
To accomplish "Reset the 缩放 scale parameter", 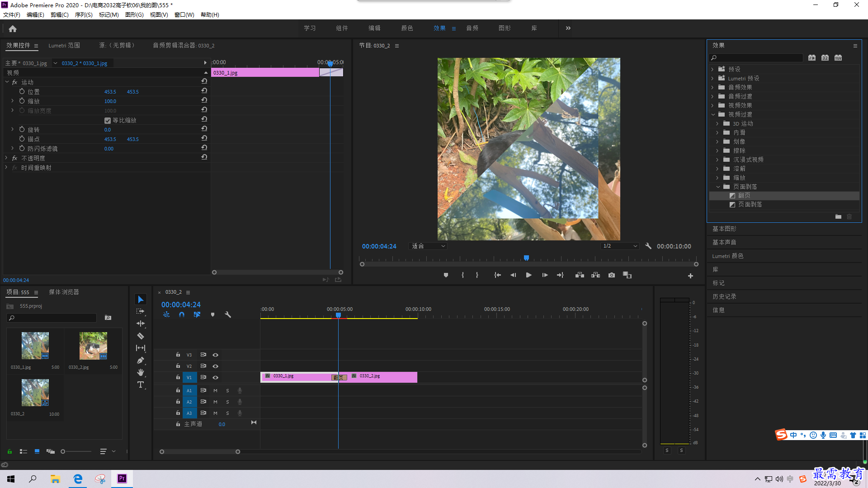I will [204, 100].
